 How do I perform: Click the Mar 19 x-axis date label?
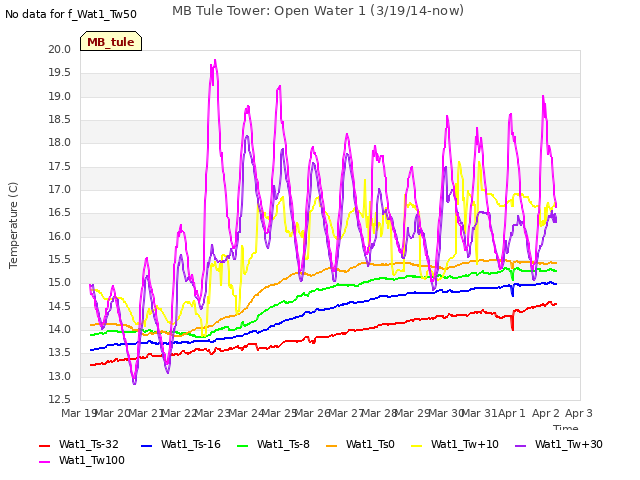click(x=78, y=413)
